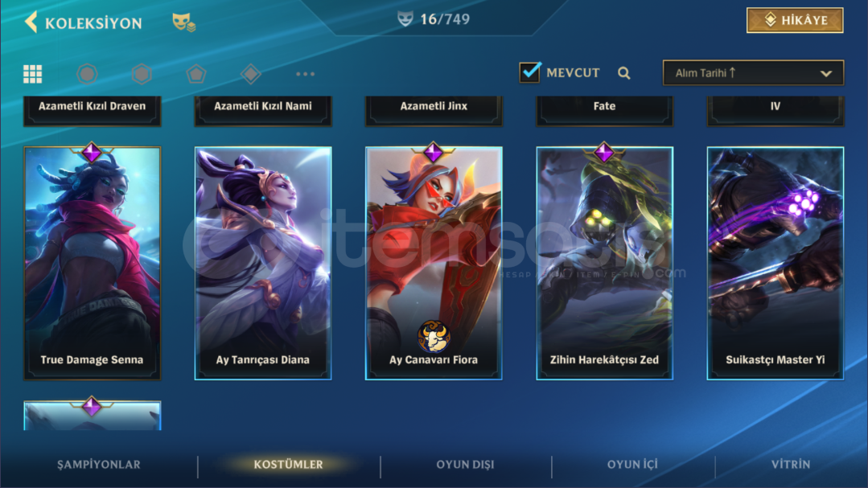868x488 pixels.
Task: Select the grid view filter icon
Action: pos(33,74)
